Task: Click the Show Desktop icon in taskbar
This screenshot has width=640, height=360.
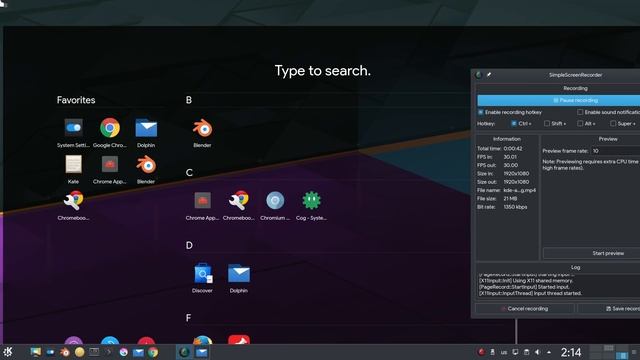Action: click(x=36, y=352)
